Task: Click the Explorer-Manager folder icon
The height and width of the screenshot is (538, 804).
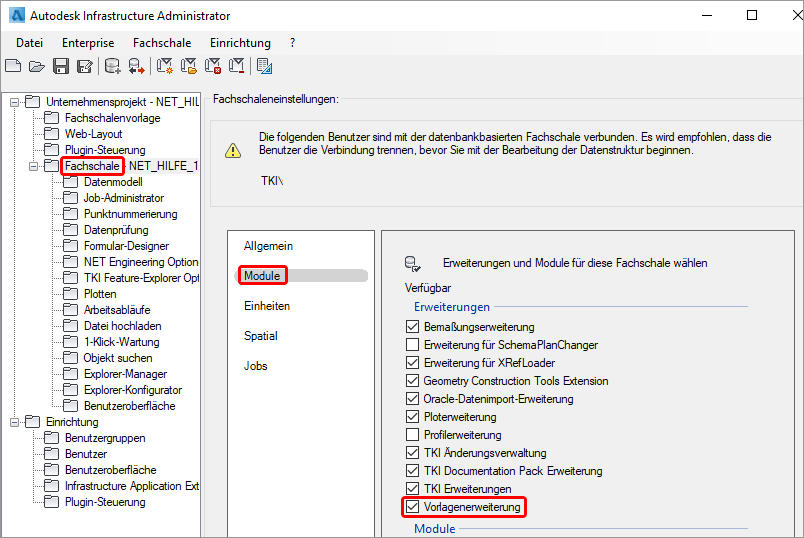Action: pos(70,374)
